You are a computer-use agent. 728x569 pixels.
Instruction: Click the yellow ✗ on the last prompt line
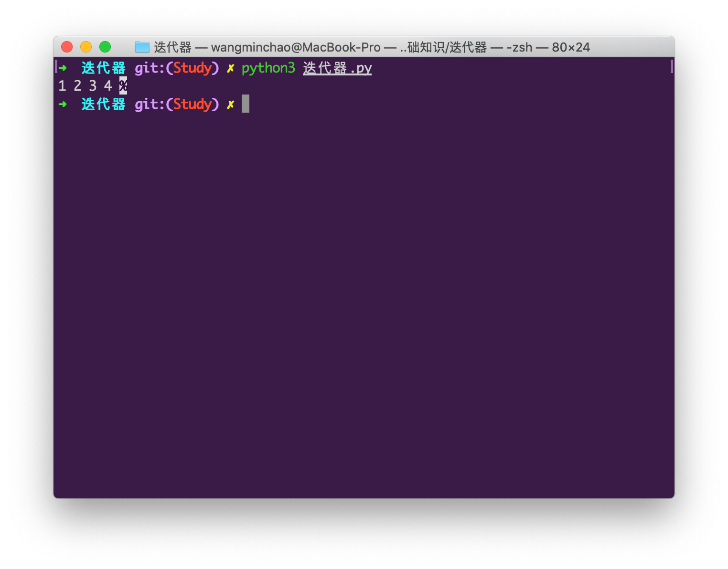[x=231, y=105]
